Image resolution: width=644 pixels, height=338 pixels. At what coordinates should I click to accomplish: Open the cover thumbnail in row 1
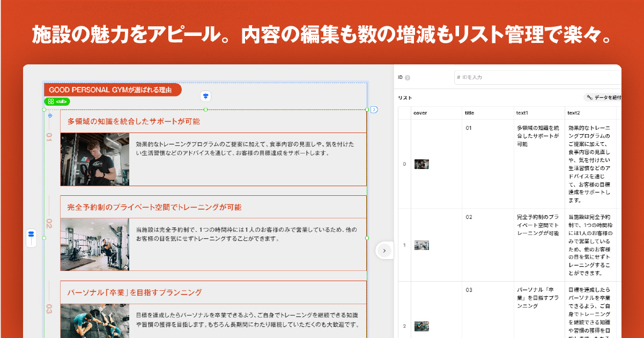tap(421, 245)
